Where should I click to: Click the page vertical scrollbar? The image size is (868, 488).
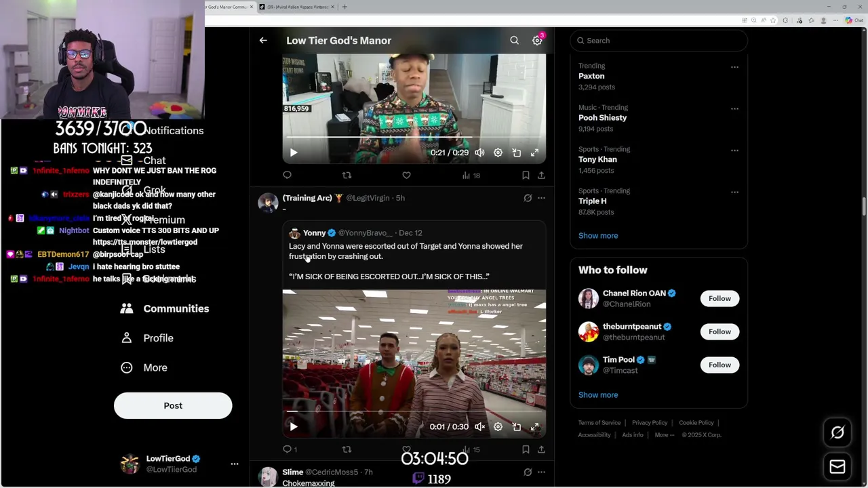[864, 207]
